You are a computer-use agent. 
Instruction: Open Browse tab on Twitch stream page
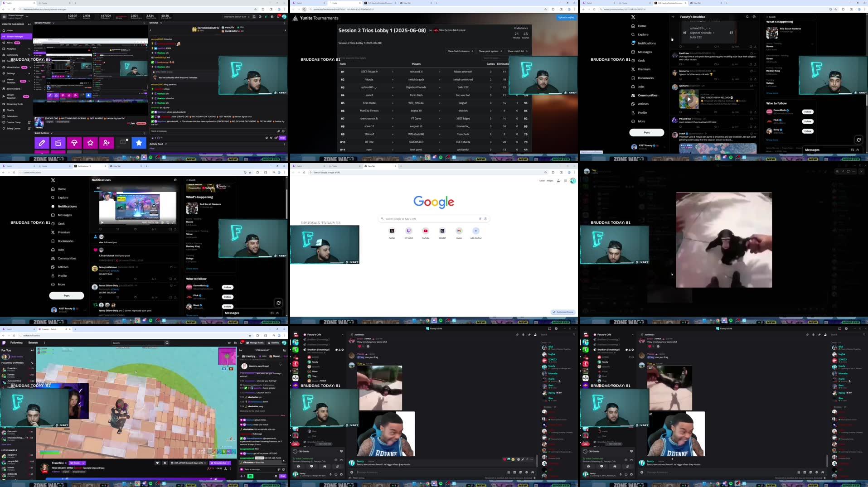click(x=33, y=343)
